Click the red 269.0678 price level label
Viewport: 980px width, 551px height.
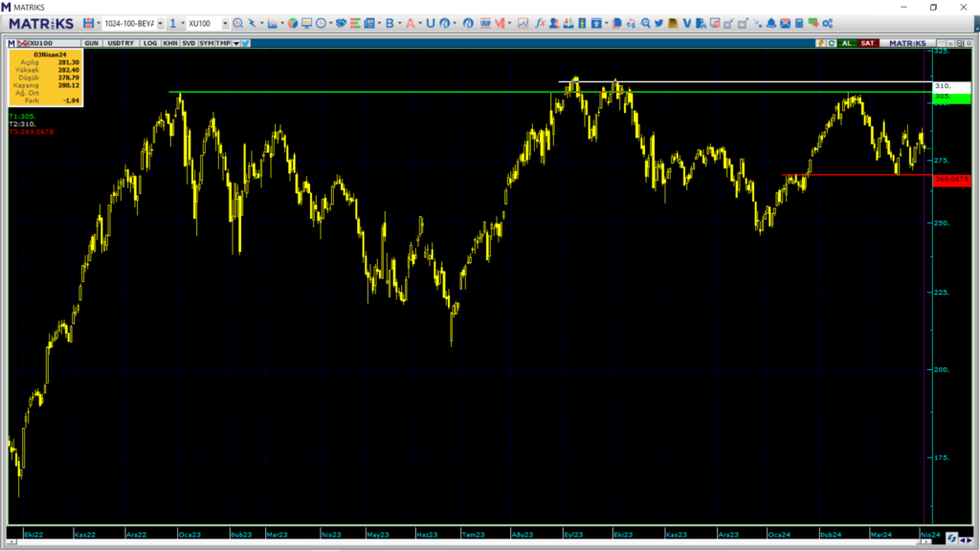tap(951, 179)
